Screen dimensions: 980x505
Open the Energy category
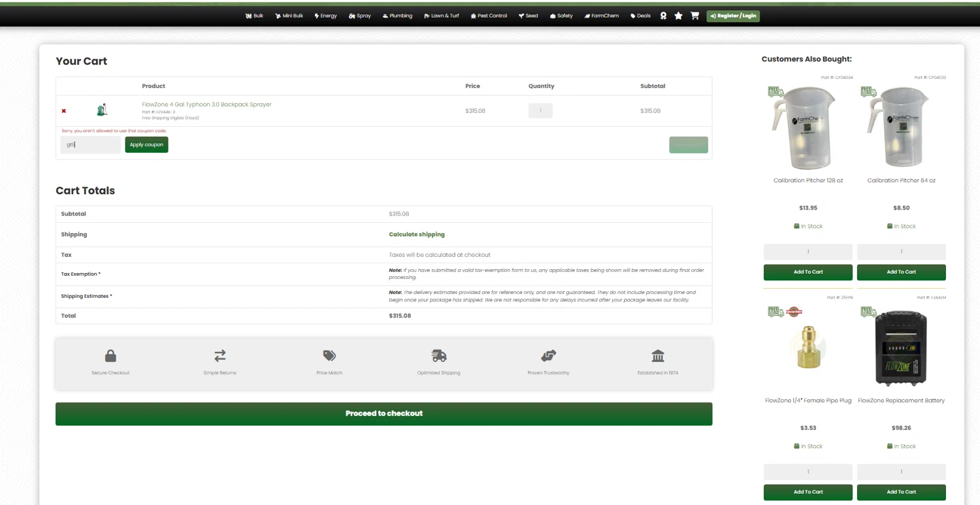coord(326,16)
